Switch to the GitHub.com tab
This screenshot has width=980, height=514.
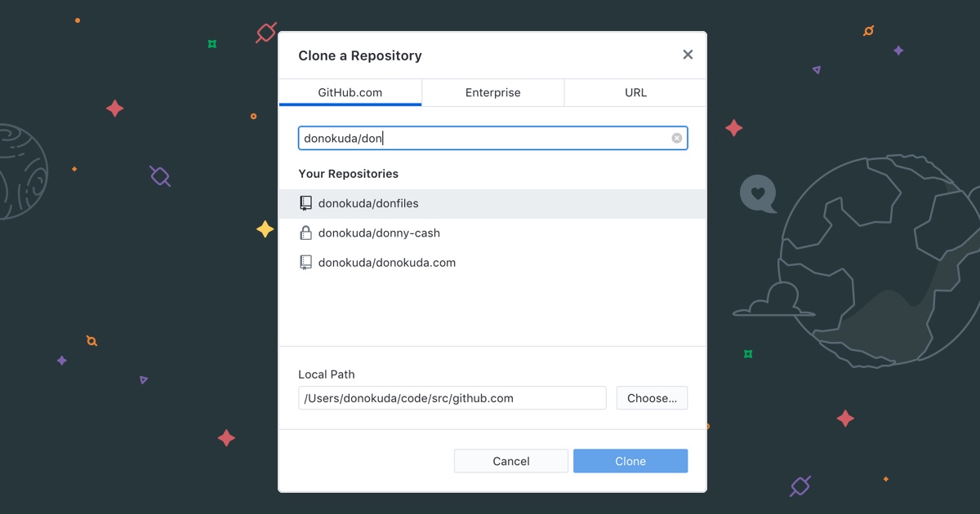pos(350,92)
